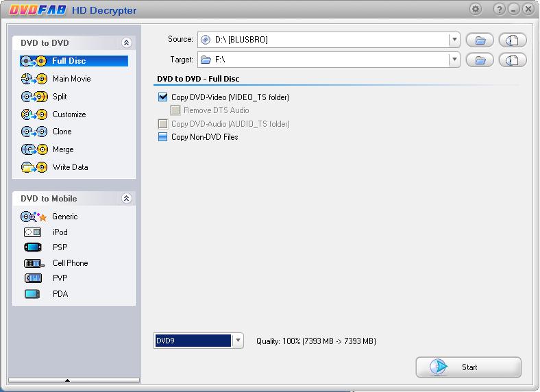
Task: Choose target image file icon
Action: (x=513, y=60)
